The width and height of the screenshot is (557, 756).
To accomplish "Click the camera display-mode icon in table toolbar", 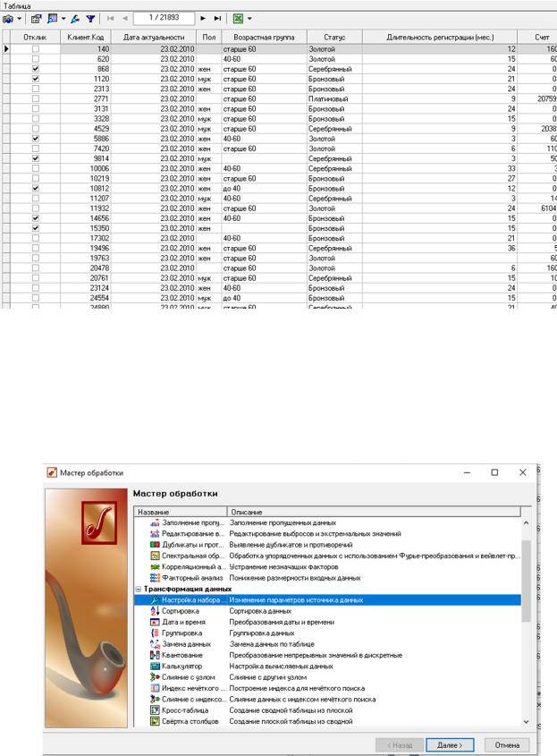I will click(x=8, y=19).
